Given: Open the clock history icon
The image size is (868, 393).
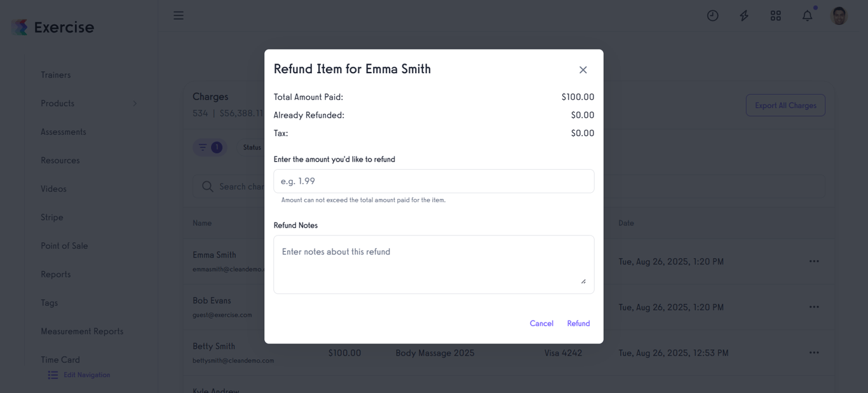Looking at the screenshot, I should point(712,15).
